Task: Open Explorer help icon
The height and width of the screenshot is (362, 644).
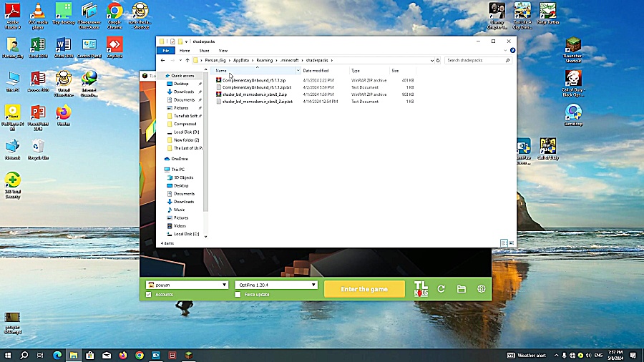Action: (x=512, y=51)
